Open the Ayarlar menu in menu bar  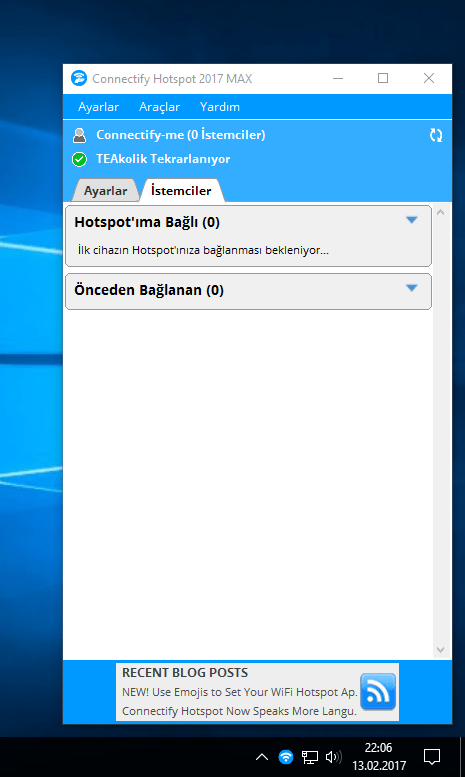(x=99, y=107)
